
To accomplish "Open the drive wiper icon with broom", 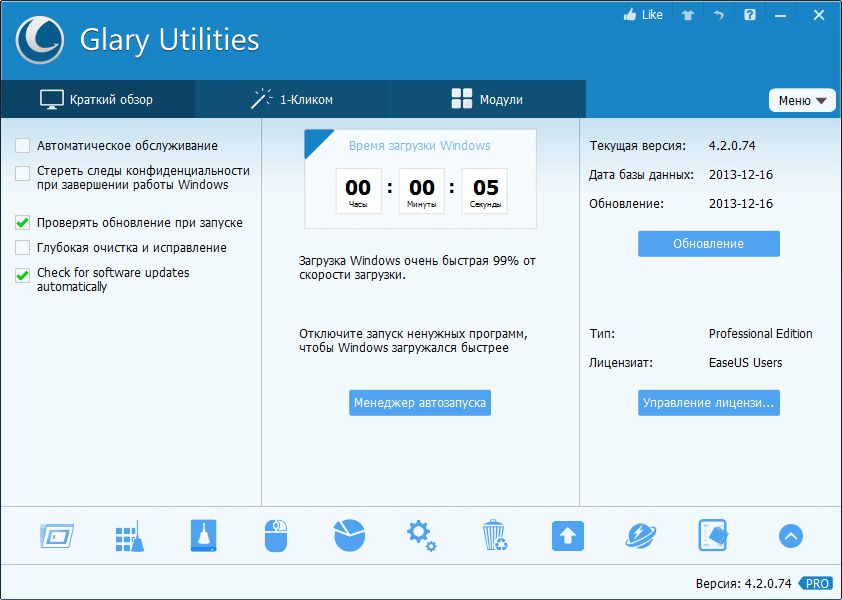I will point(204,535).
